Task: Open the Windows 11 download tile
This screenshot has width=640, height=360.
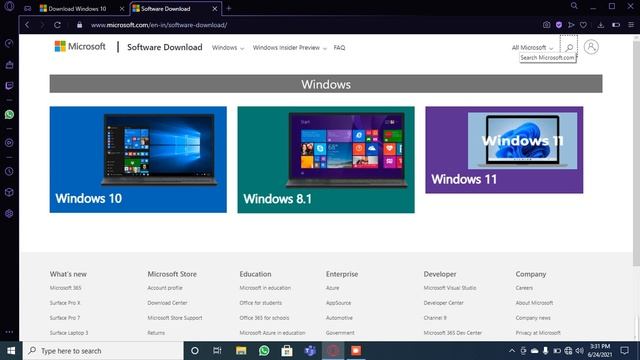Action: pyautogui.click(x=504, y=150)
